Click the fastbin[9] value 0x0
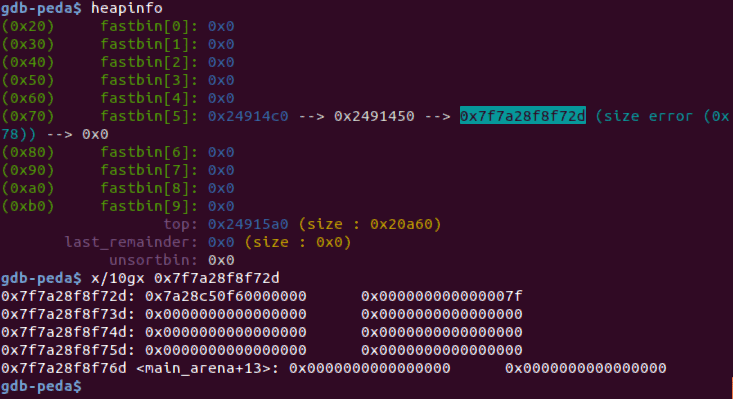 click(x=221, y=206)
